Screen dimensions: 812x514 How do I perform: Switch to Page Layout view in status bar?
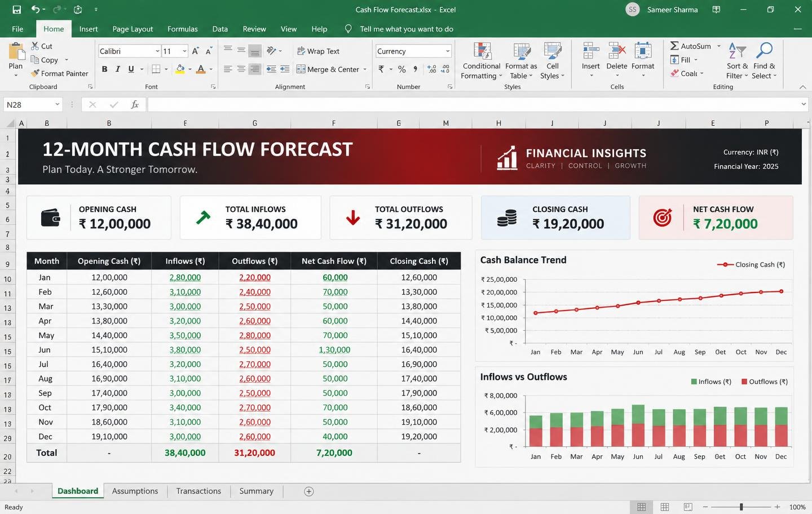[665, 507]
